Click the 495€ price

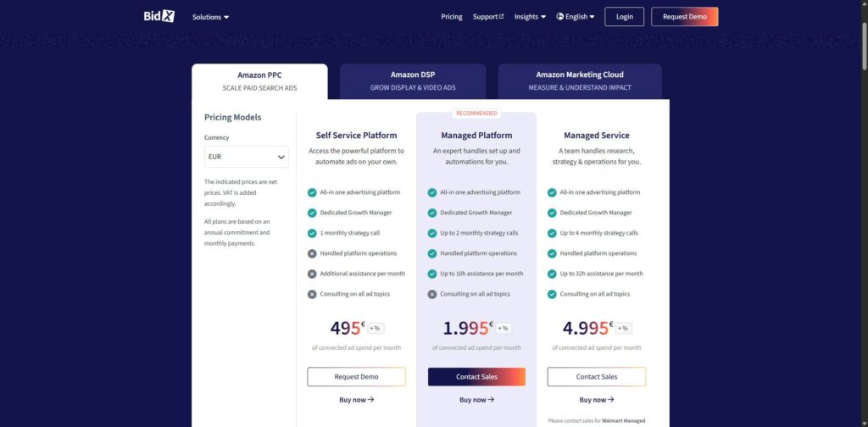tap(348, 328)
